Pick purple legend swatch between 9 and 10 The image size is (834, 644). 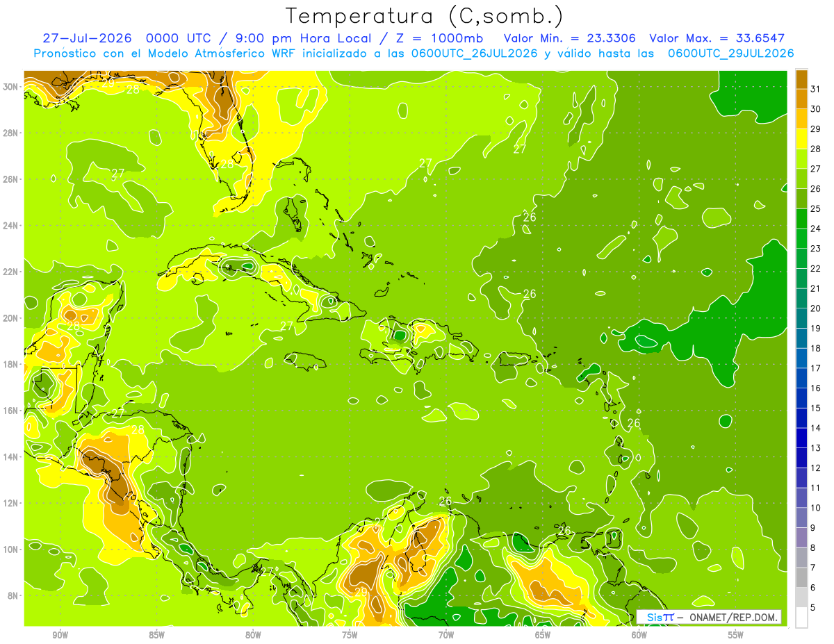(x=801, y=518)
